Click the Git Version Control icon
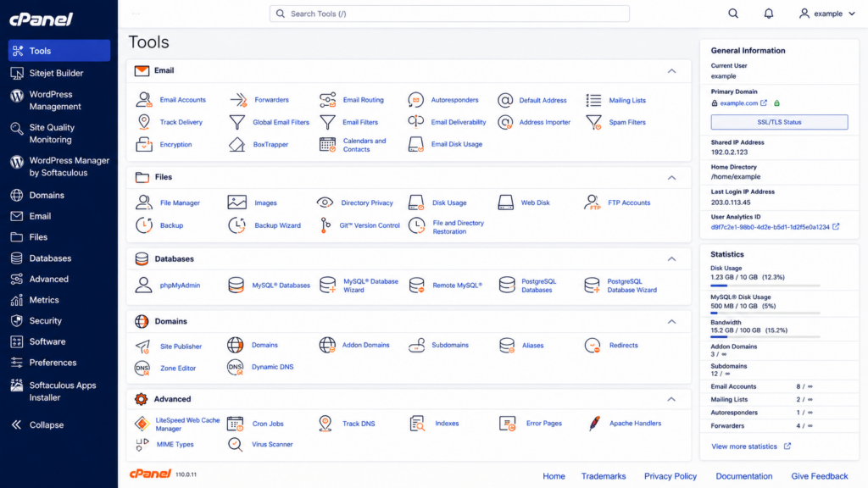This screenshot has width=868, height=488. point(325,225)
